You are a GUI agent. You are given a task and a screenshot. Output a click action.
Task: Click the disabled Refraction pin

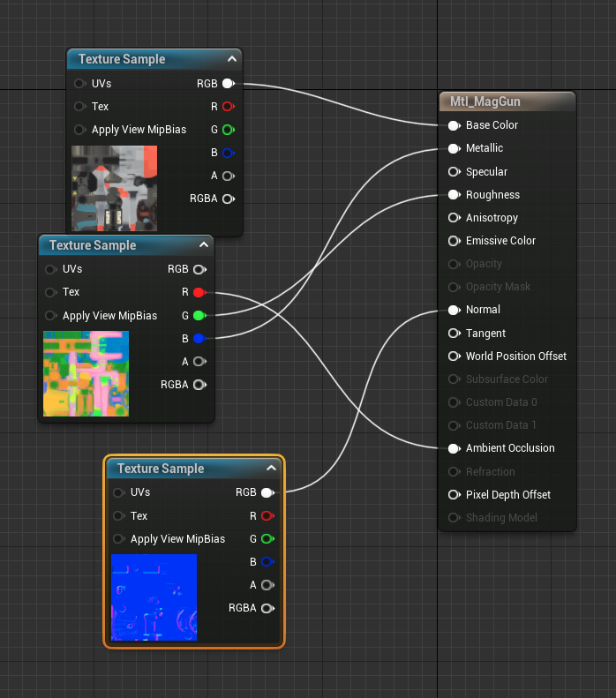tap(454, 471)
